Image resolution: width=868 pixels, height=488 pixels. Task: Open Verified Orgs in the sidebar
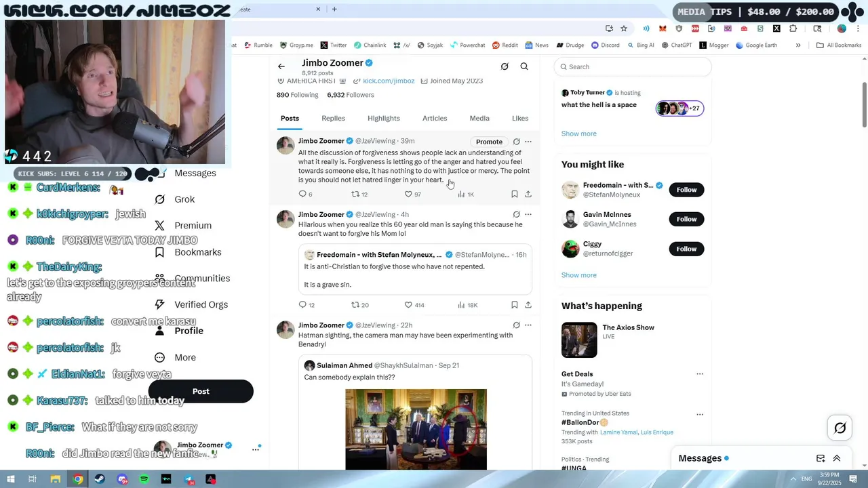coord(191,304)
